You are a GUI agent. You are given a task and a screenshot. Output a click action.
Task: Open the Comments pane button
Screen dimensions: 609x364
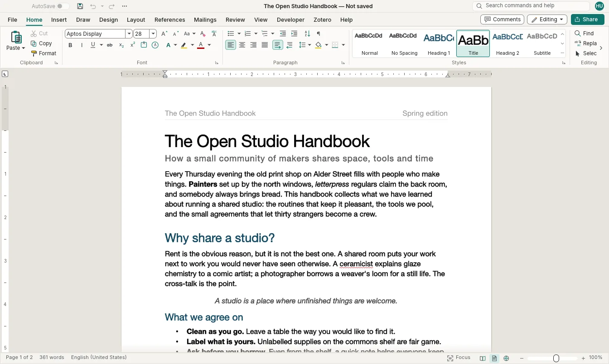pos(502,19)
